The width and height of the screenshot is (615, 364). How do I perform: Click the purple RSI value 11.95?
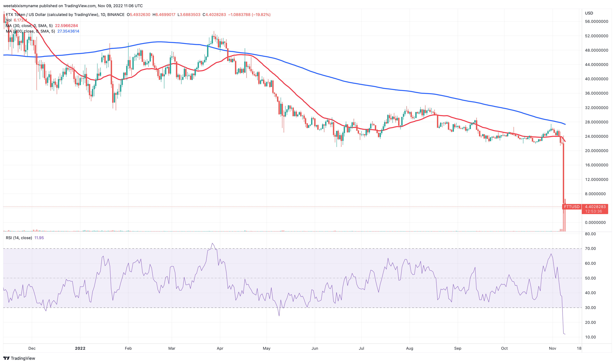pyautogui.click(x=39, y=238)
